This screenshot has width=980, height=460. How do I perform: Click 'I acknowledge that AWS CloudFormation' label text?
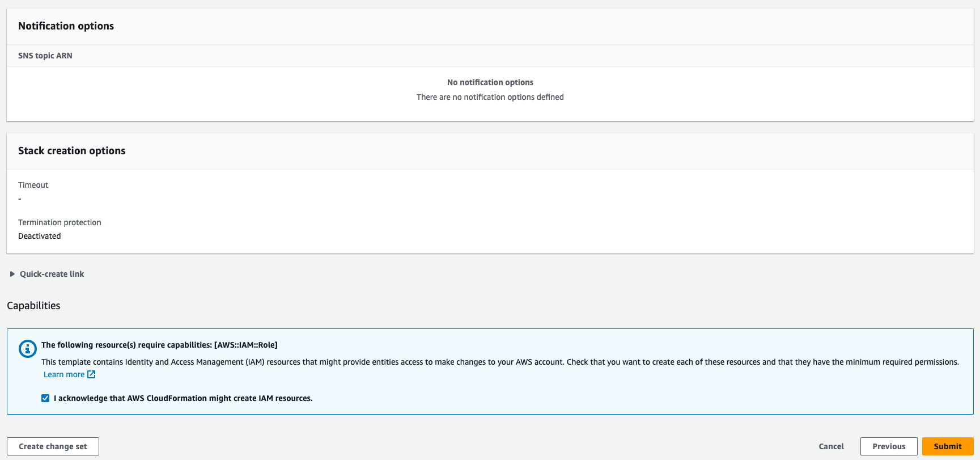point(183,398)
